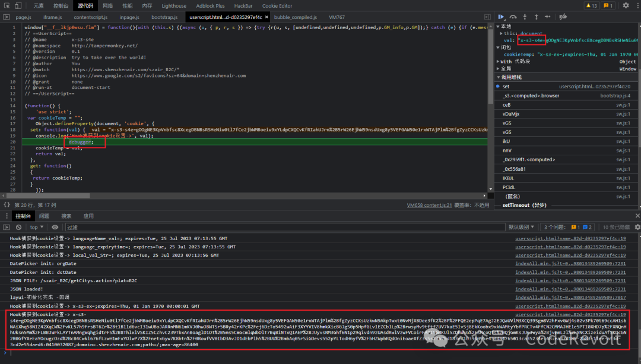
Task: Switch to the 控制台 top panel
Action: [x=61, y=6]
